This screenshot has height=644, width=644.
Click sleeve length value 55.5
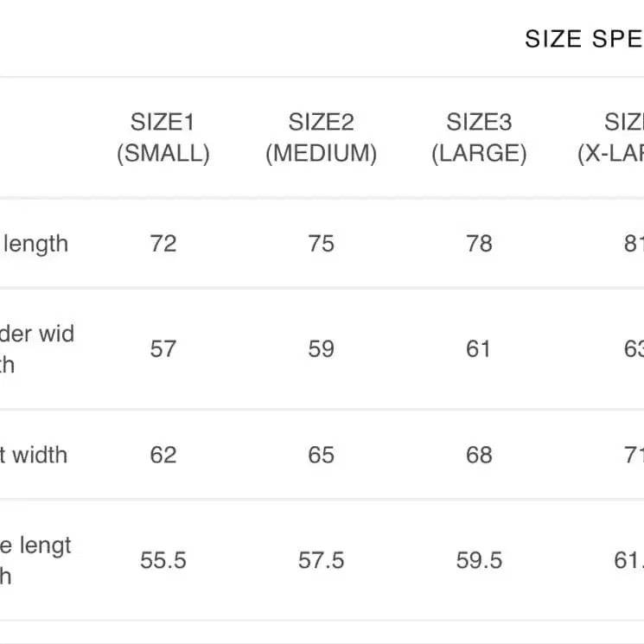(163, 561)
